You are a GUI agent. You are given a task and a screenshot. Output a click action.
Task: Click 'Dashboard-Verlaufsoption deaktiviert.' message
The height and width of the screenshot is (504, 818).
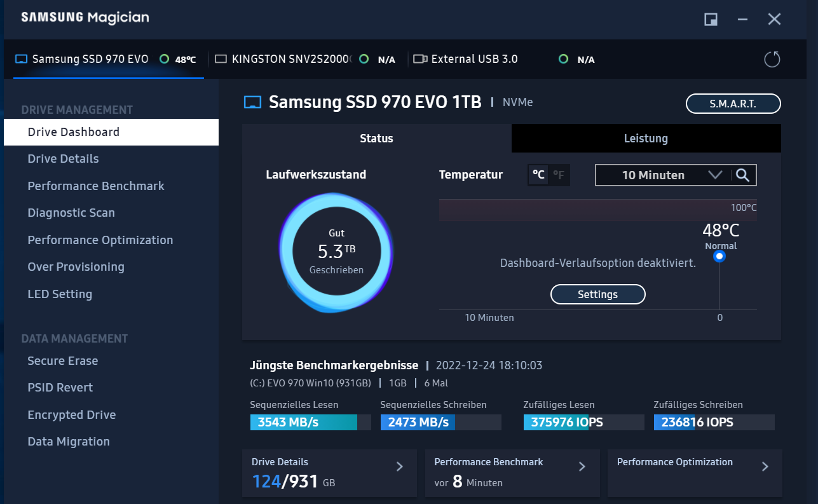pyautogui.click(x=598, y=263)
